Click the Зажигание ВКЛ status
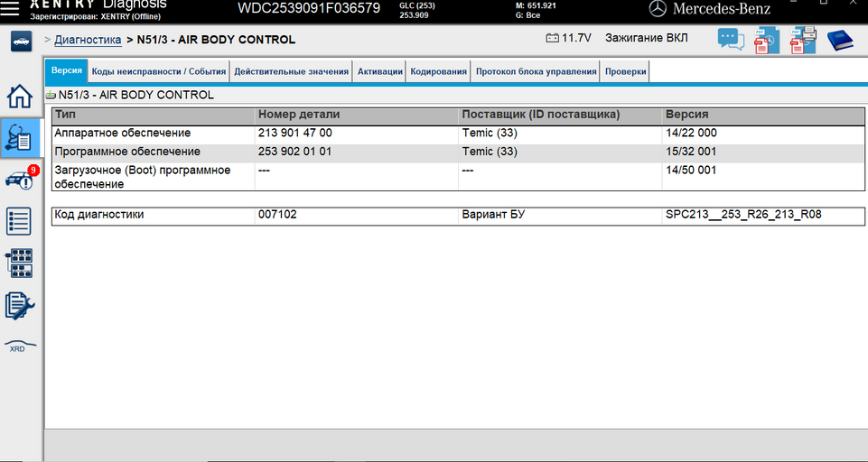868x462 pixels. click(x=647, y=38)
